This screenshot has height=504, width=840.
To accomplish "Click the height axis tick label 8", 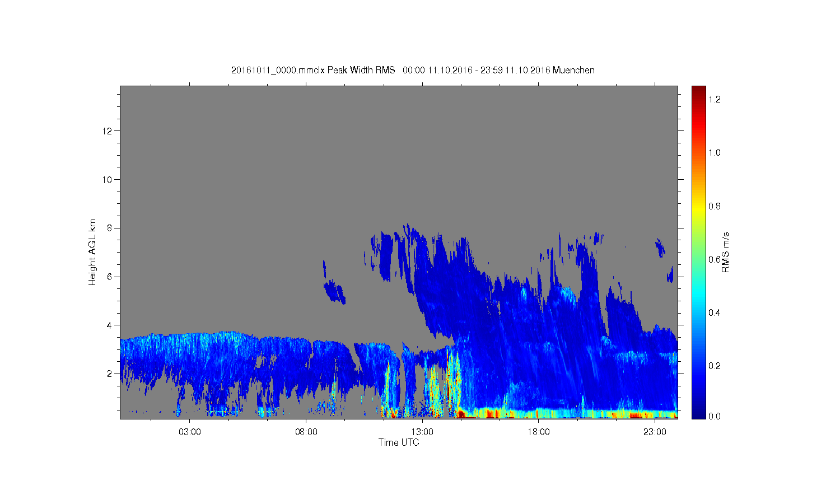I will [x=110, y=228].
